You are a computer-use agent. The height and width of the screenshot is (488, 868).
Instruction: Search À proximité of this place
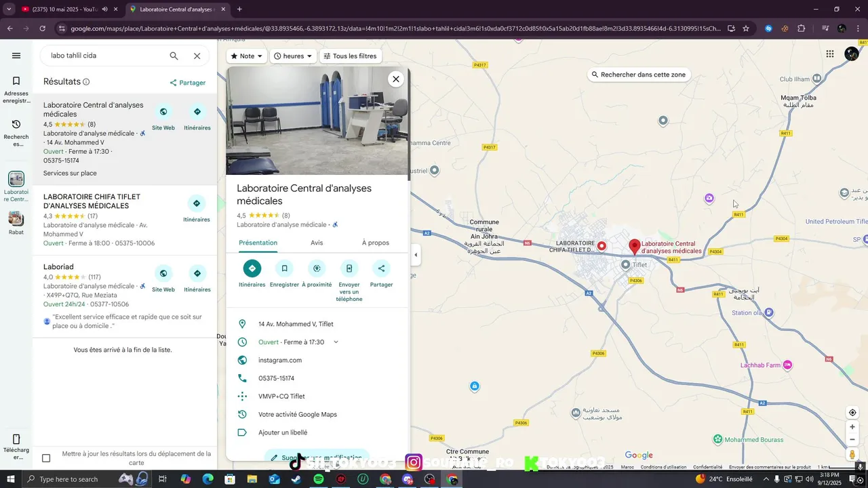click(317, 268)
